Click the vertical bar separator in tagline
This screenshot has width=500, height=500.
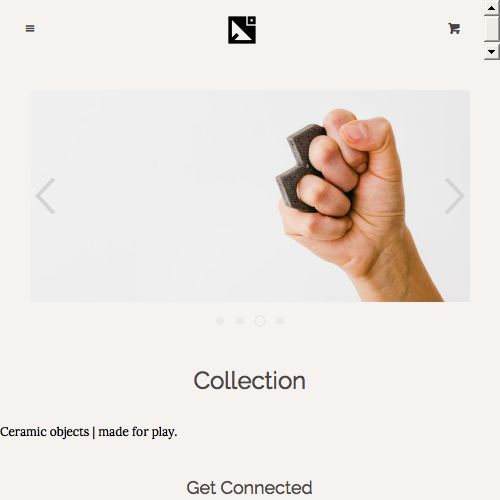tap(94, 432)
